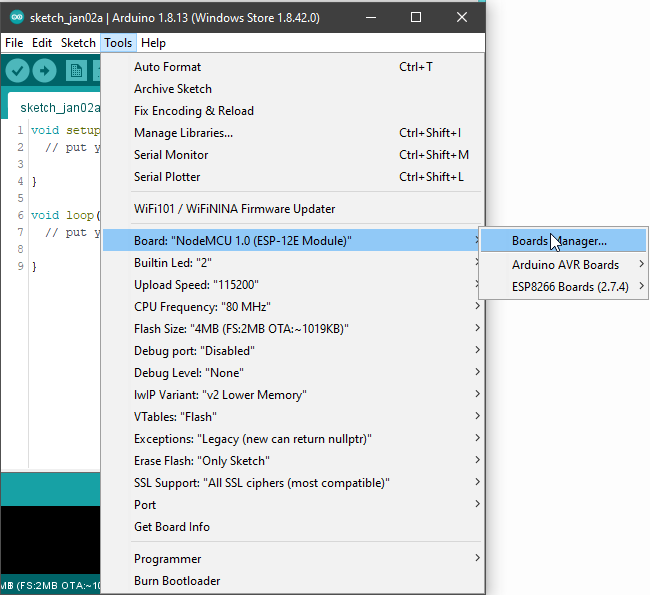Click the "void setup" code line
Image resolution: width=650 pixels, height=595 pixels.
[65, 130]
